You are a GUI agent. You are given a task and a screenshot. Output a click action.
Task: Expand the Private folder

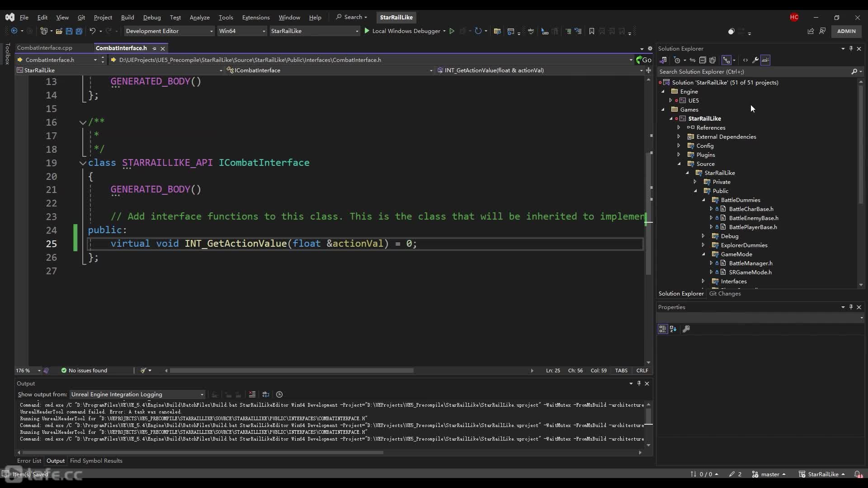695,182
